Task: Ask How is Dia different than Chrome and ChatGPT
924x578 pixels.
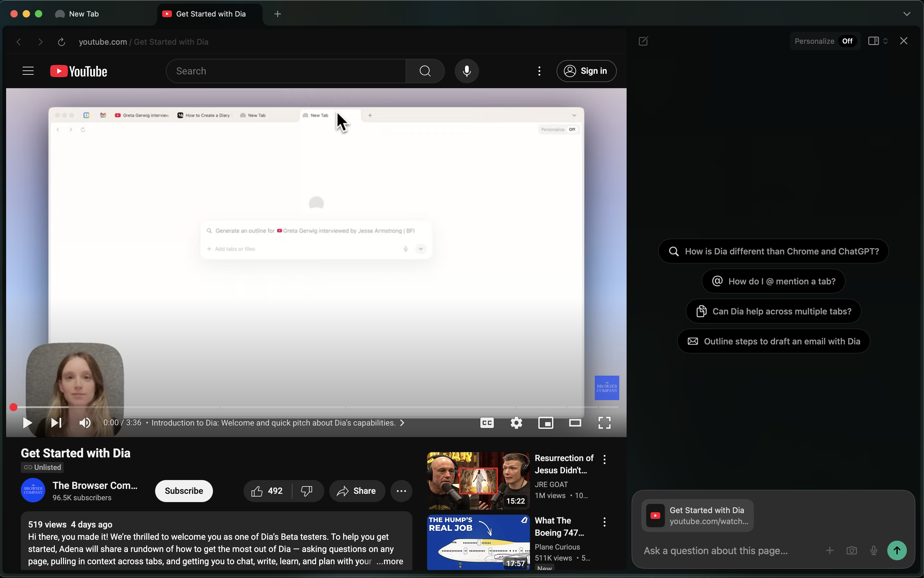Action: click(x=773, y=251)
